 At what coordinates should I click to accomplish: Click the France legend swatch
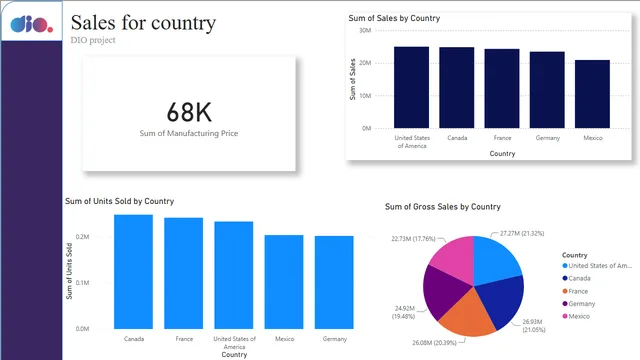565,291
